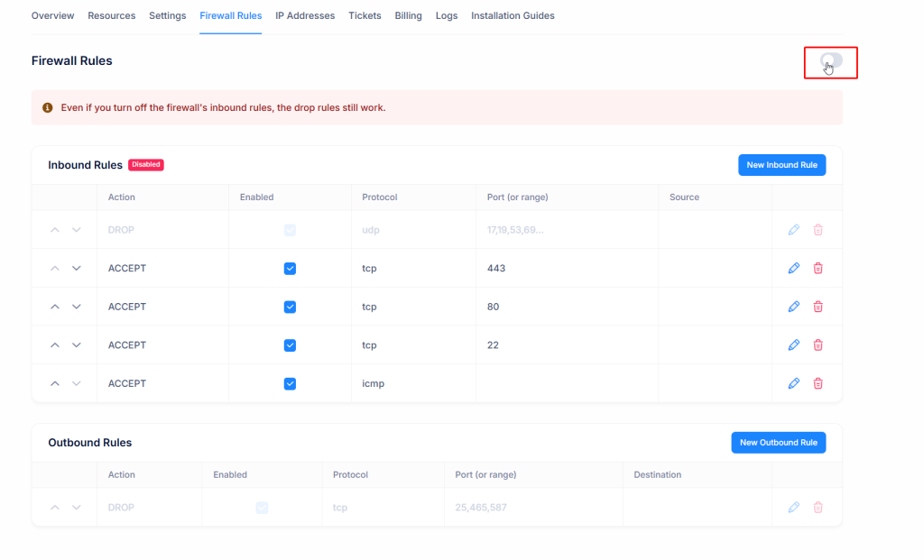The width and height of the screenshot is (924, 560).
Task: Uncheck Enabled for icmp rule
Action: [x=290, y=383]
